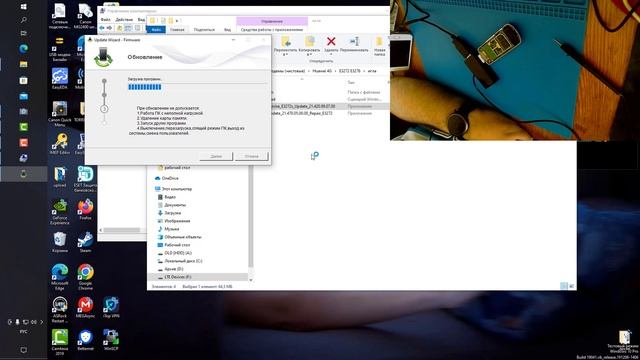Select the OLD (HDD) (A:) drive
This screenshot has height=360, width=640.
pos(174,253)
